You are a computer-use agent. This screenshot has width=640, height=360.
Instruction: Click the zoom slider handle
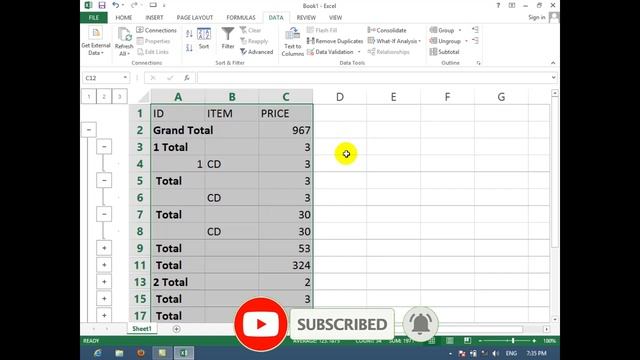[513, 341]
